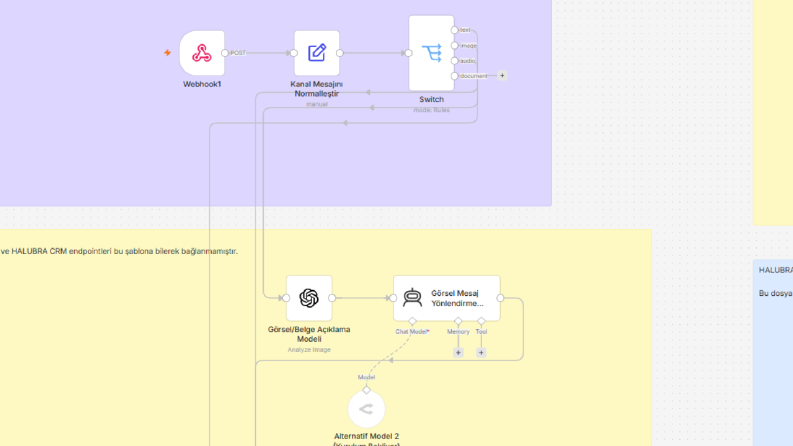Click the Görsel Mesaj Yönlendirme output connector

[x=500, y=298]
